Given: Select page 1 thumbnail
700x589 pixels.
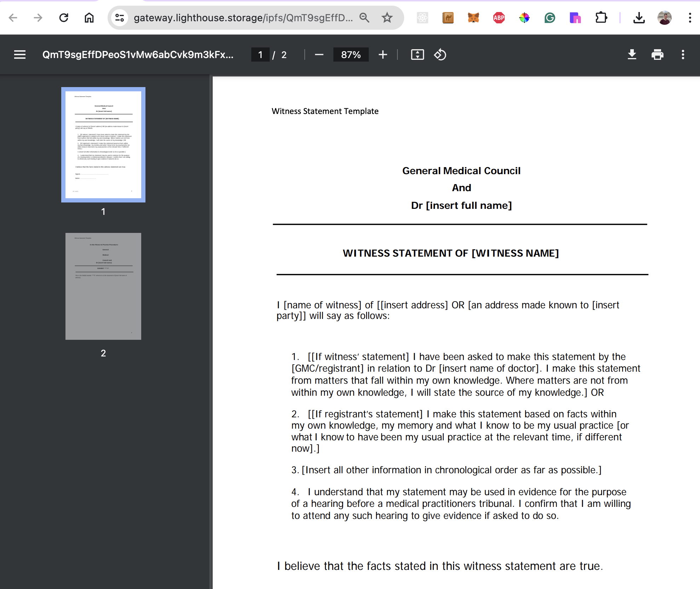Looking at the screenshot, I should [x=103, y=144].
